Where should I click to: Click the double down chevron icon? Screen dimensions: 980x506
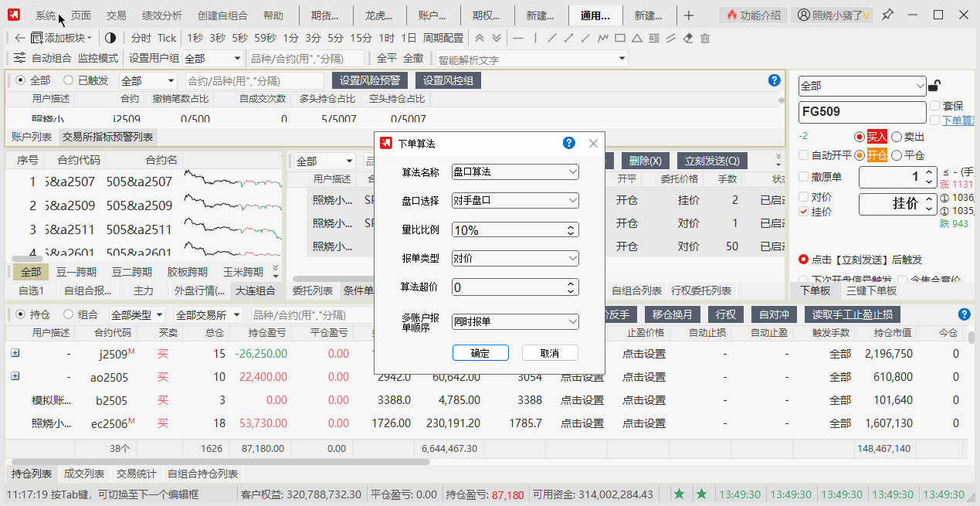[x=497, y=38]
